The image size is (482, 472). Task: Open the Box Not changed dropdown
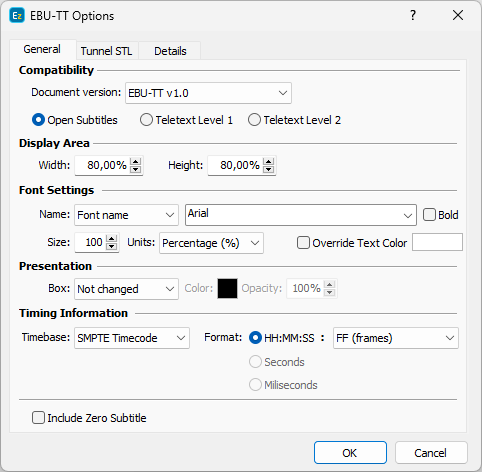coord(126,289)
